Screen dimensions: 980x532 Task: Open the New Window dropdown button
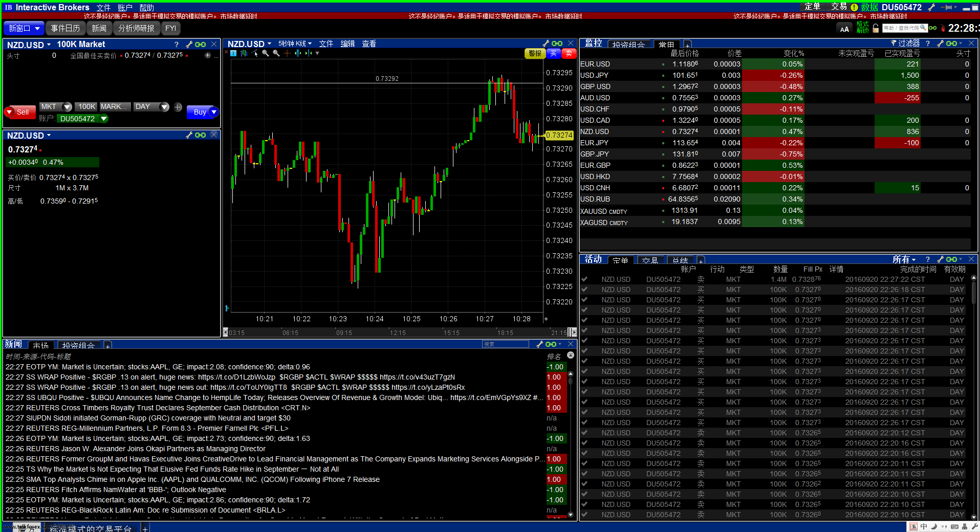pyautogui.click(x=24, y=29)
